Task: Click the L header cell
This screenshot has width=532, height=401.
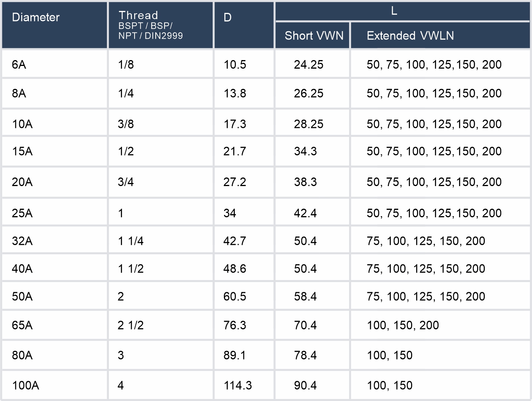Action: click(x=394, y=11)
